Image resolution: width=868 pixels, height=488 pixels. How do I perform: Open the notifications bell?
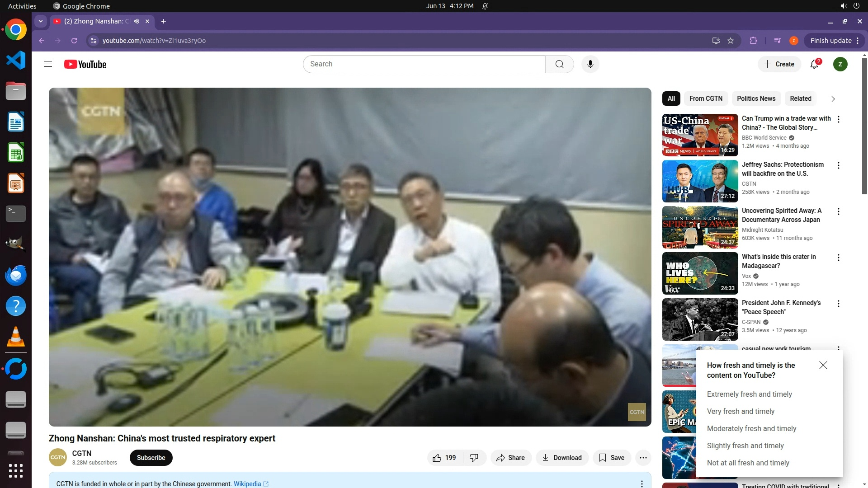tap(814, 64)
